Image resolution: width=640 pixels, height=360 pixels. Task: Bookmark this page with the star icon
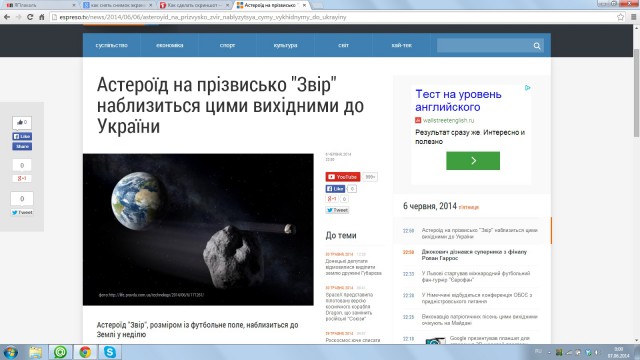621,17
